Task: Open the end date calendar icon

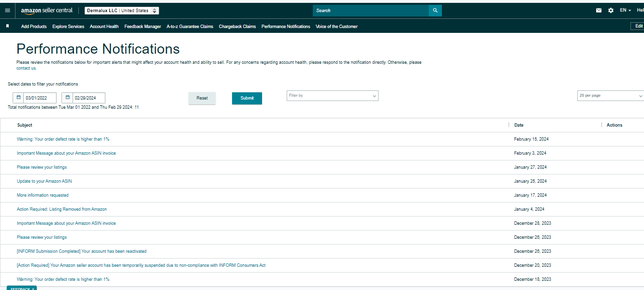Action: tap(68, 97)
